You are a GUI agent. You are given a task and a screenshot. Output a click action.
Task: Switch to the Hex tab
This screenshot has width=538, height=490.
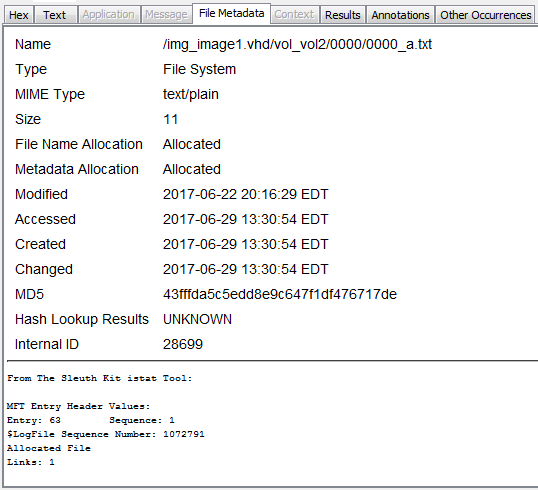coord(19,15)
